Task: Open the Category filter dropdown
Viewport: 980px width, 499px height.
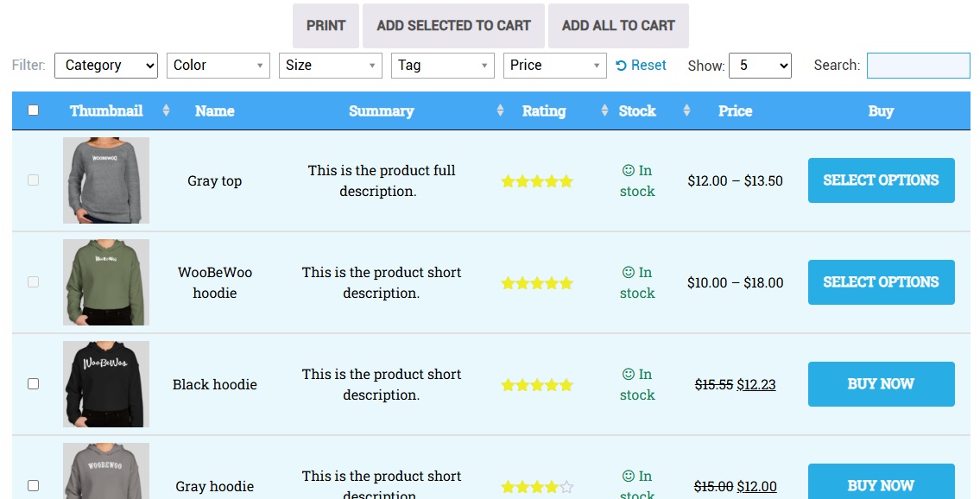Action: pyautogui.click(x=106, y=66)
